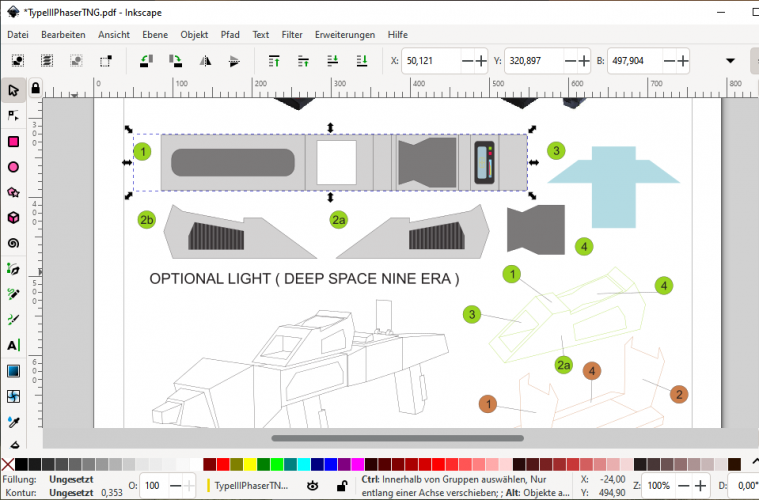Toggle layer visibility eye icon

[x=313, y=485]
